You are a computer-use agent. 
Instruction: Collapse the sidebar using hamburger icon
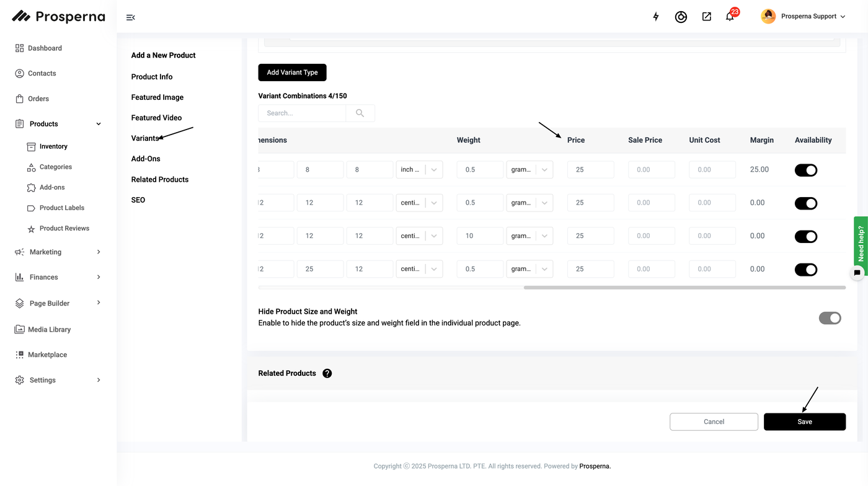coord(130,17)
